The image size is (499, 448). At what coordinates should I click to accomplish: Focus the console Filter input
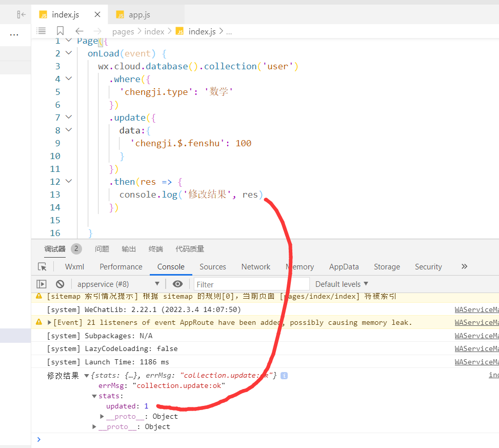click(x=251, y=284)
